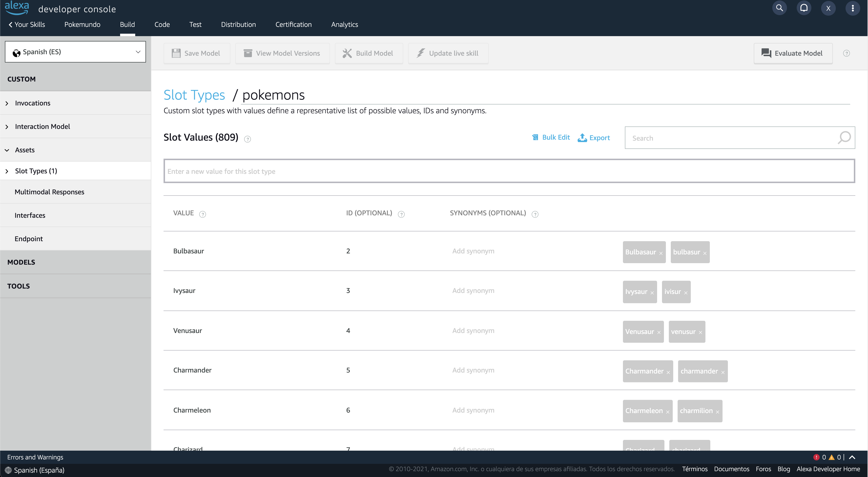The image size is (868, 477).
Task: Click the Bulk Edit link
Action: (551, 137)
